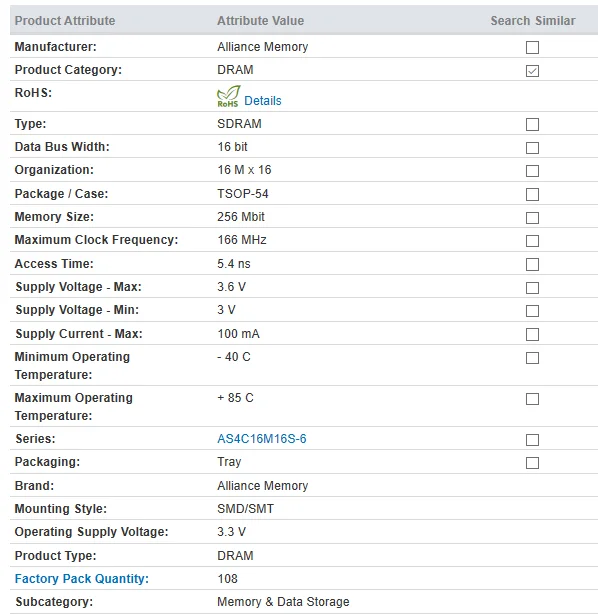Viewport: 598px width, 614px height.
Task: Check the Minimum Operating Temperature checkbox
Action: [x=532, y=358]
